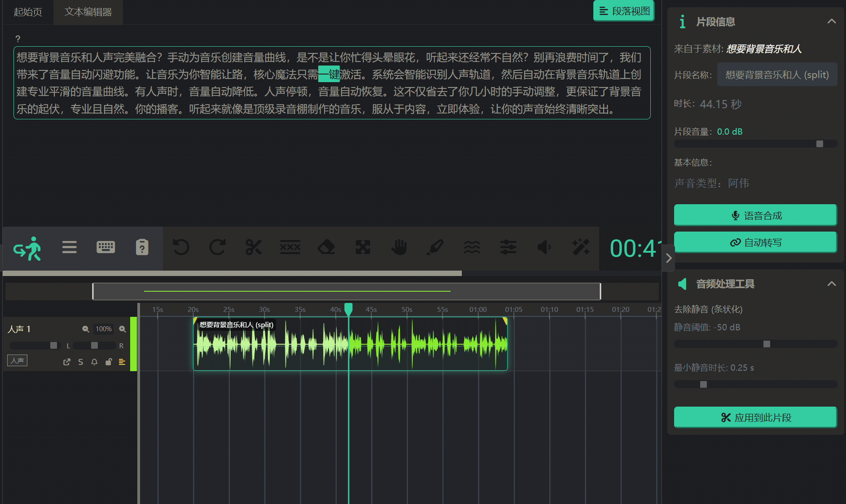Screen dimensions: 846x504
Task: Switch to the 起始页 tab
Action: click(28, 12)
